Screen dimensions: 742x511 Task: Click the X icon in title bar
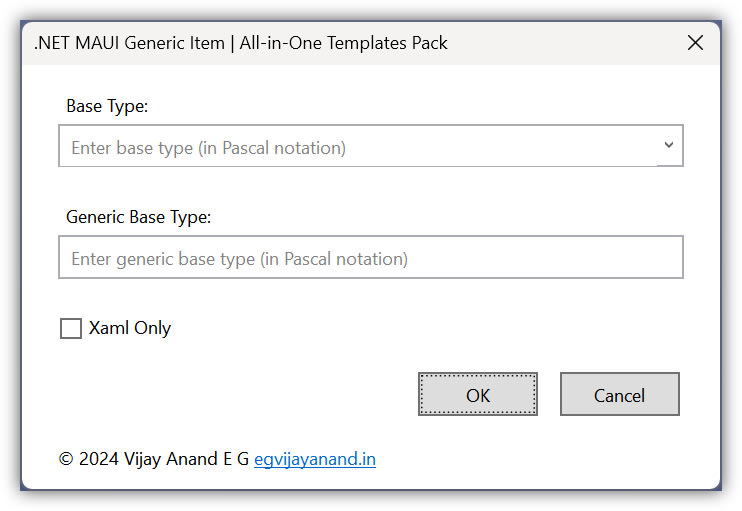coord(695,43)
